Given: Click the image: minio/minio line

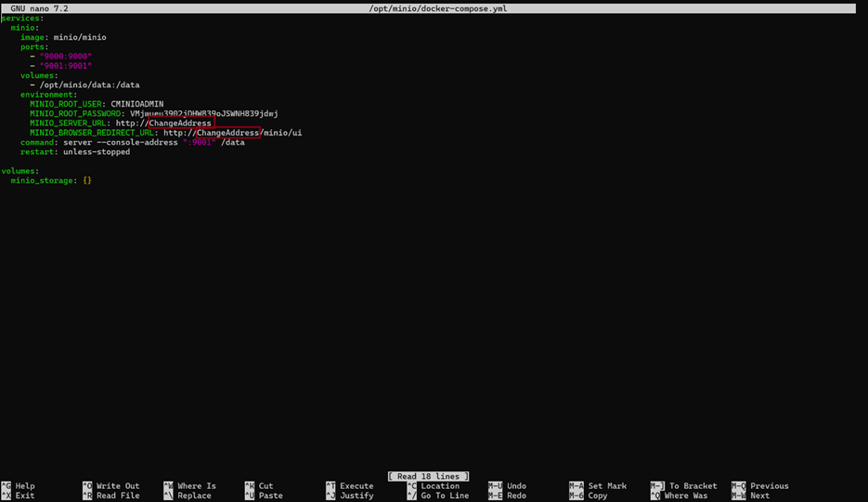Looking at the screenshot, I should point(63,37).
